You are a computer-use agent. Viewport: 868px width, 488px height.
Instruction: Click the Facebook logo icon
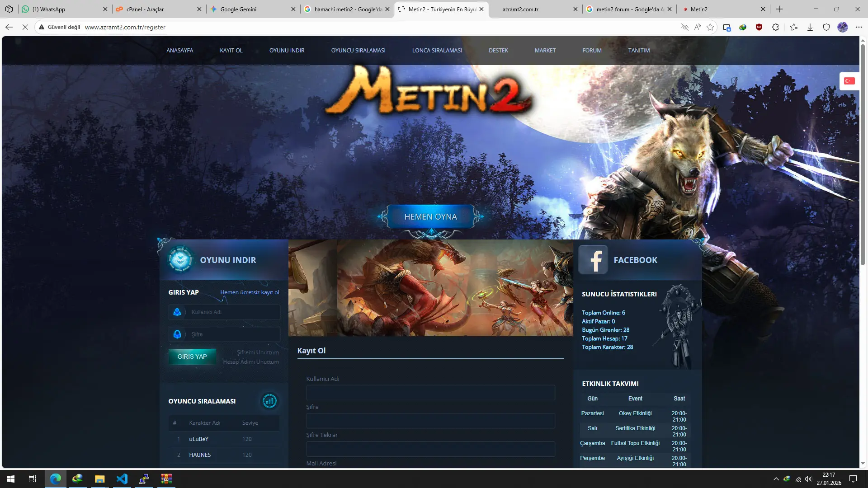593,260
